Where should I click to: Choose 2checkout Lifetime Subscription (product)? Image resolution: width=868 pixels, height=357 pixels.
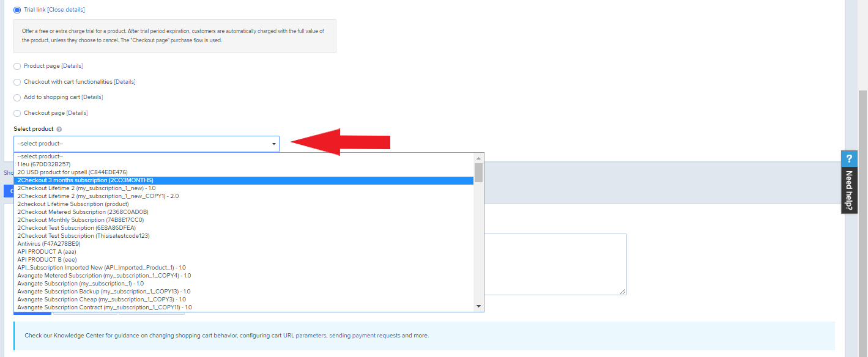coord(244,204)
